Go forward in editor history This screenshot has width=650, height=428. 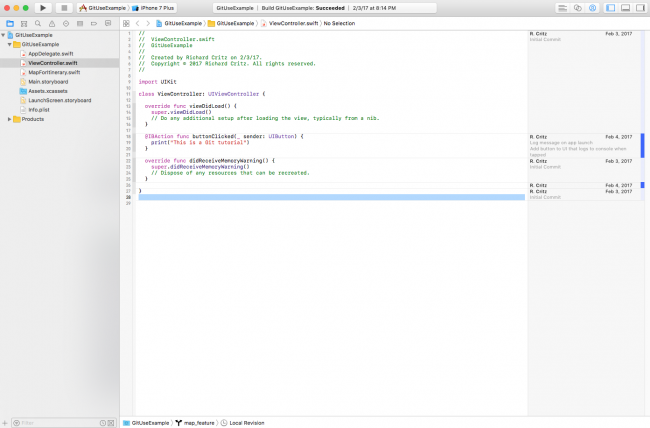tap(148, 24)
